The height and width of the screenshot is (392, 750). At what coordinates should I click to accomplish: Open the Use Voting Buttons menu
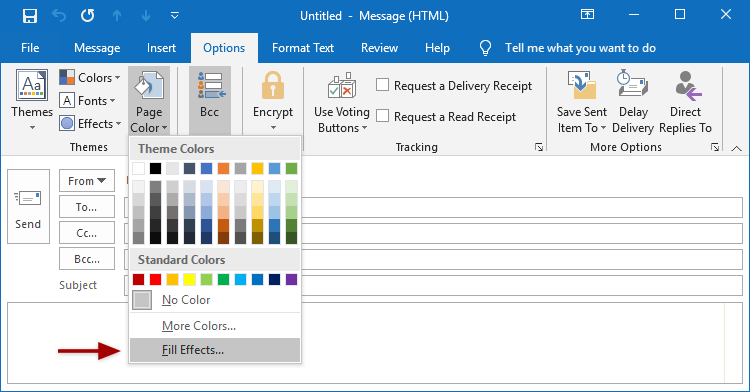[342, 102]
